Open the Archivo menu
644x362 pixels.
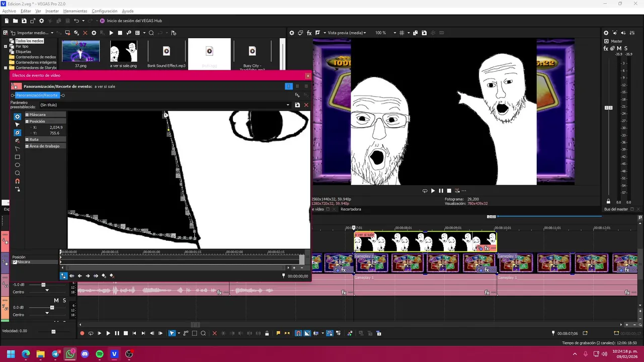(x=9, y=11)
